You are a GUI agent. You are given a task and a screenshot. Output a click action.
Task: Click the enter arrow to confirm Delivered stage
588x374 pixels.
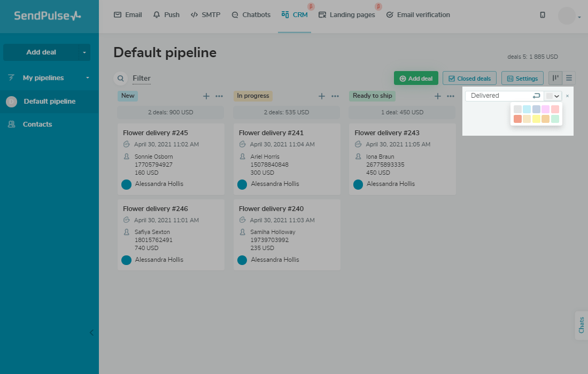click(x=536, y=96)
